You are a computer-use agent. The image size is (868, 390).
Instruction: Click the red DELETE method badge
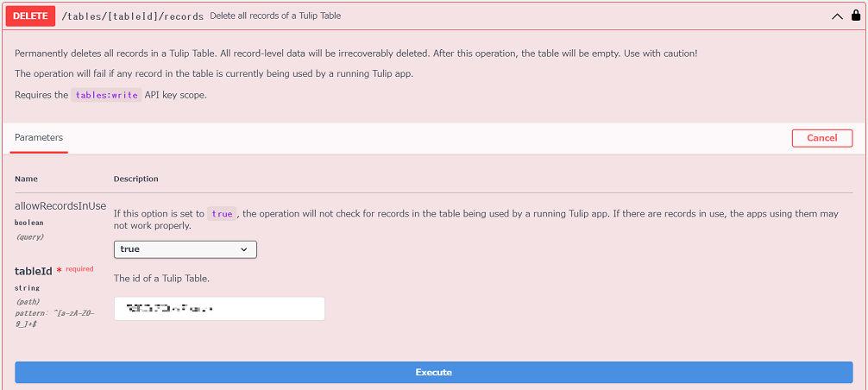pos(30,16)
